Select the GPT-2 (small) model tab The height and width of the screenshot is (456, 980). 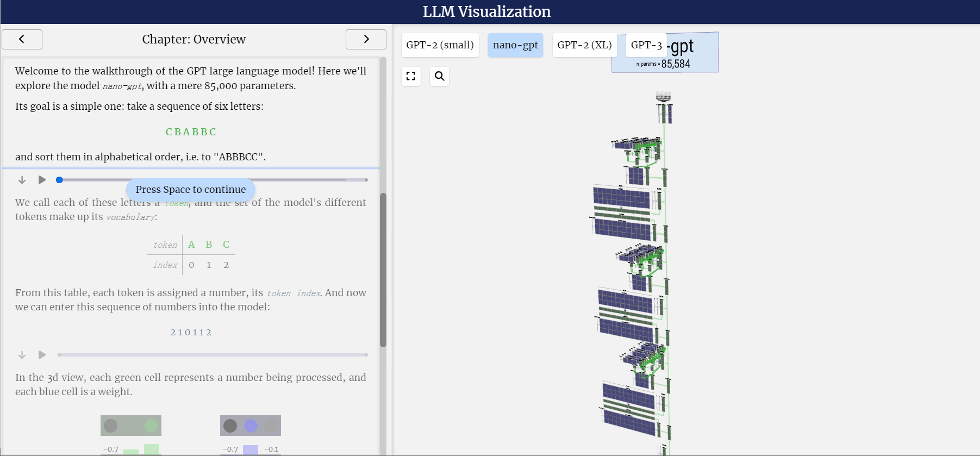pyautogui.click(x=440, y=45)
